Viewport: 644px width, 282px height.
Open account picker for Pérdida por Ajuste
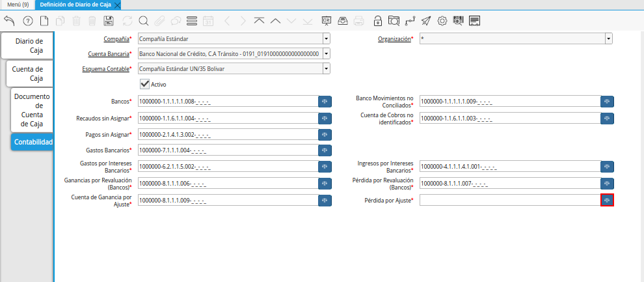click(x=607, y=200)
